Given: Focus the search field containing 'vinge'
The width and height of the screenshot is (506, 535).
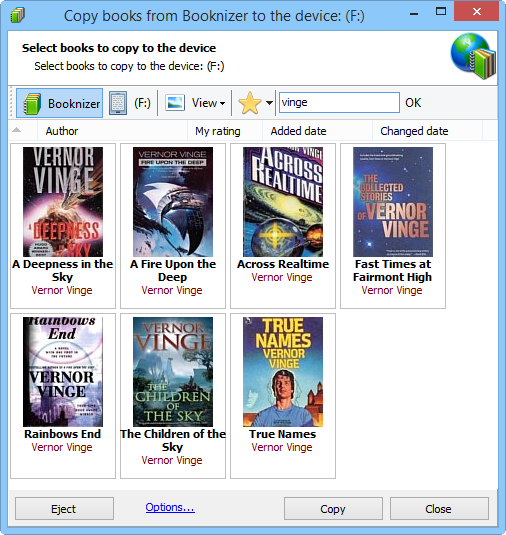Looking at the screenshot, I should click(x=339, y=102).
